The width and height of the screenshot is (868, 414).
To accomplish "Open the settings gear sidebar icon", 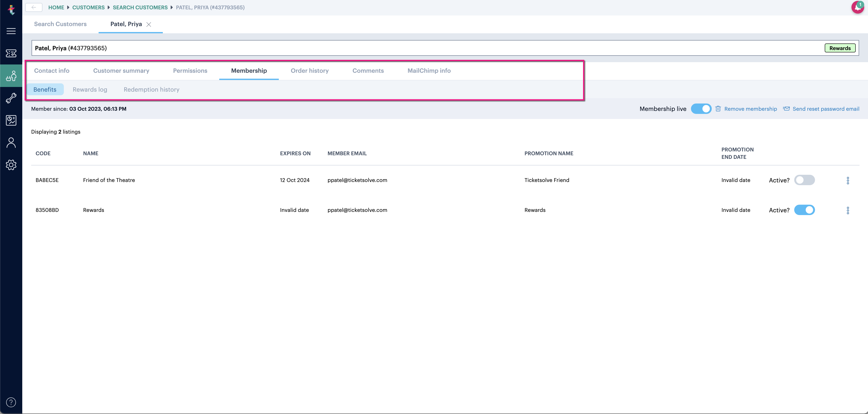I will (11, 165).
